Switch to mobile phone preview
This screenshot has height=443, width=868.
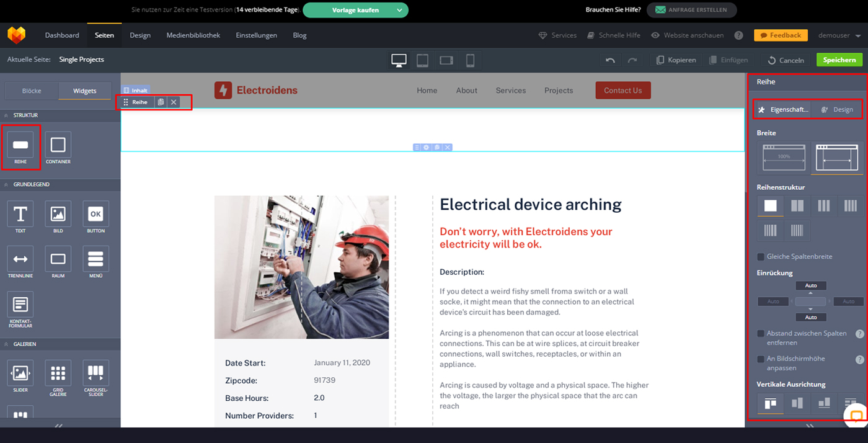(470, 60)
